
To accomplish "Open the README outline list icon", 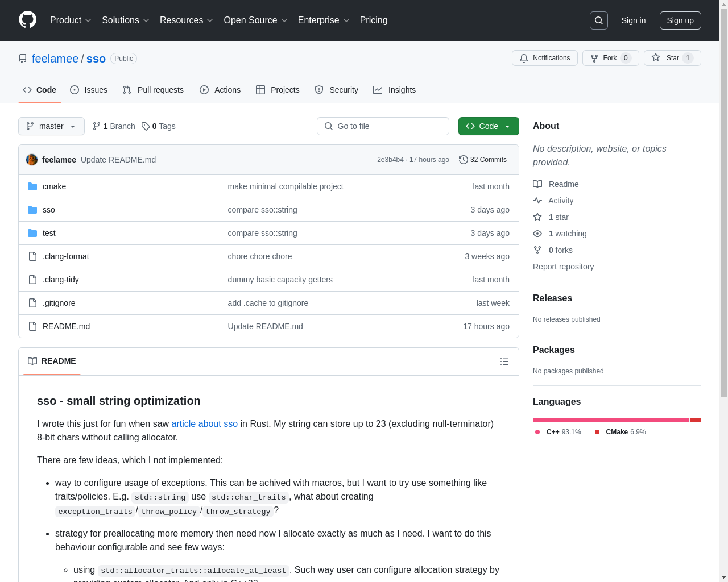I will tap(504, 361).
